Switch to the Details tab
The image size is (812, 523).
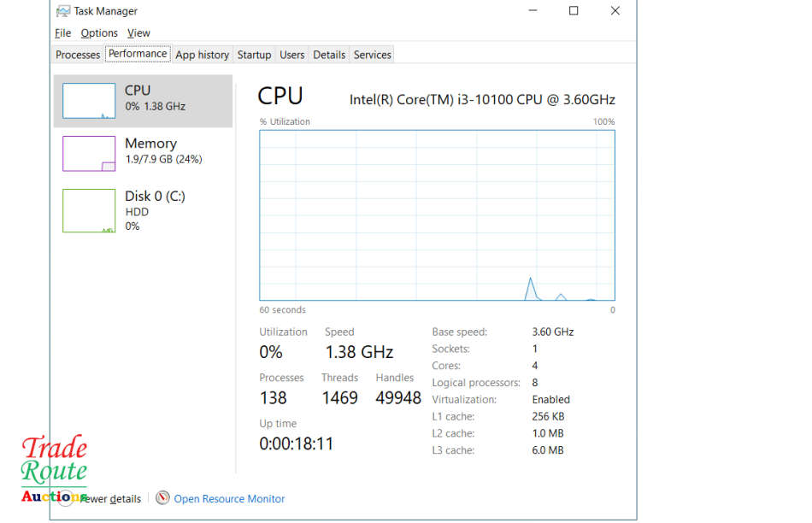point(329,55)
